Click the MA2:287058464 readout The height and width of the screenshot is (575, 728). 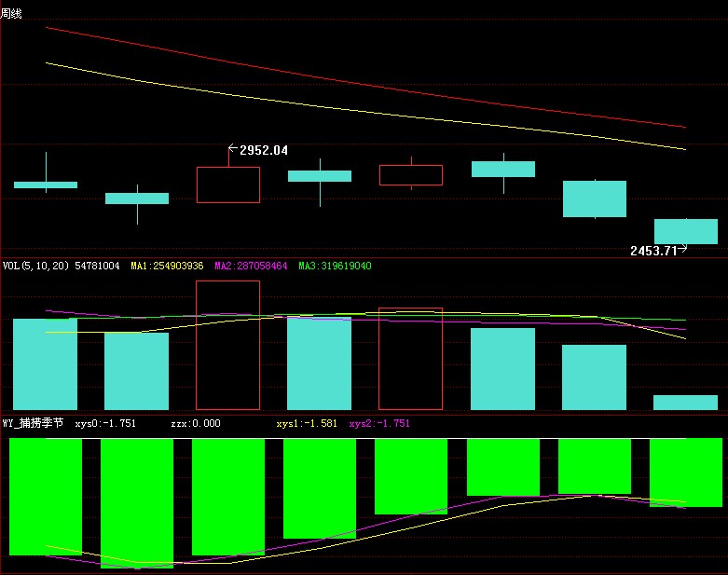[x=251, y=266]
